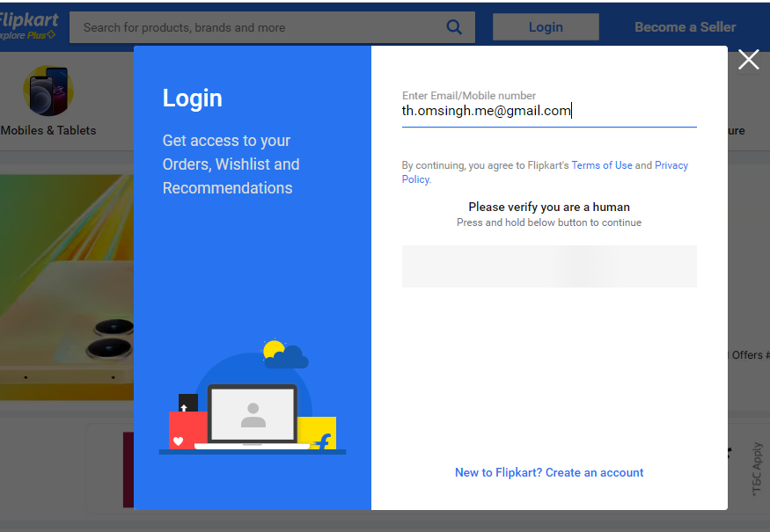Select the Mobiles & Tablets label

[x=48, y=130]
